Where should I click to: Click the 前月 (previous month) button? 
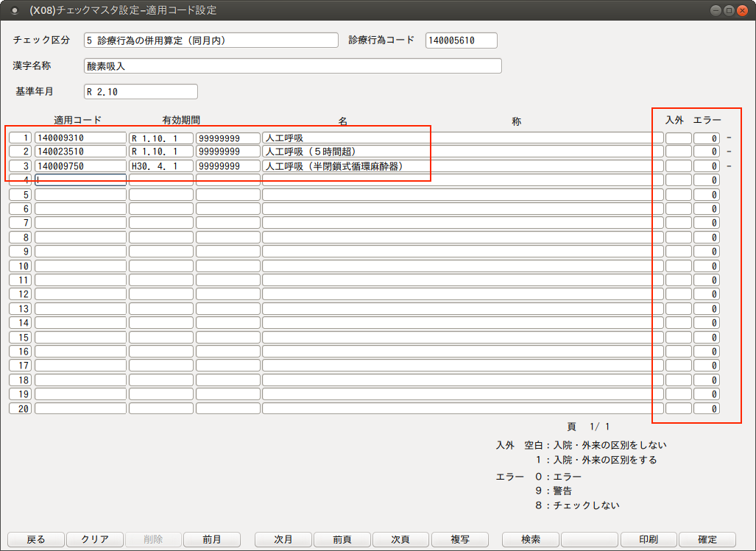click(212, 539)
